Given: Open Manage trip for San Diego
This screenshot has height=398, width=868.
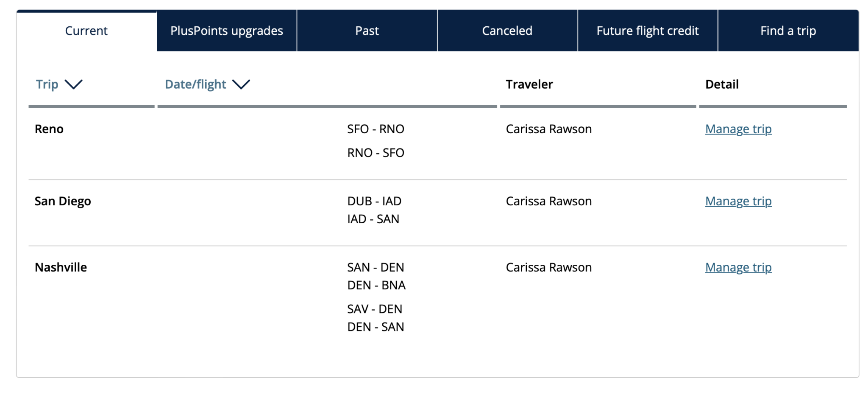Looking at the screenshot, I should coord(738,201).
